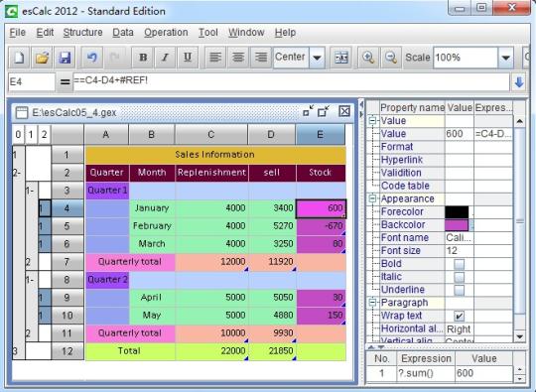Collapse the Value property group
Image resolution: width=536 pixels, height=392 pixels.
pyautogui.click(x=372, y=120)
